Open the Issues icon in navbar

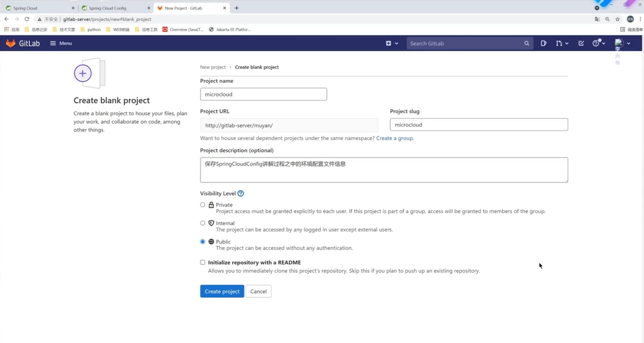[543, 43]
